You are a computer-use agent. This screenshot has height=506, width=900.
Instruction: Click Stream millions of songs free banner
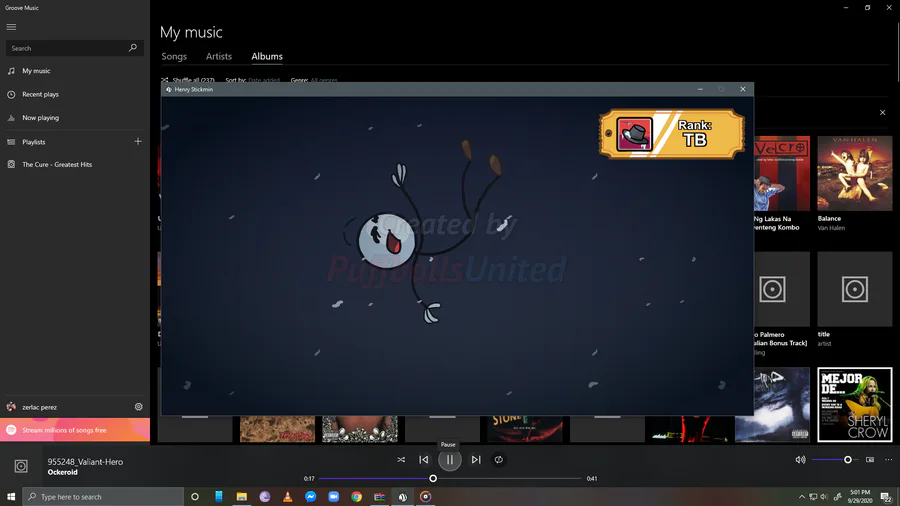tap(75, 430)
